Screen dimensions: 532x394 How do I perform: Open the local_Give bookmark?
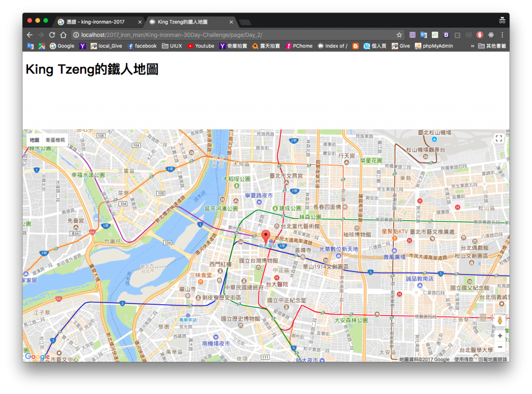coord(106,46)
